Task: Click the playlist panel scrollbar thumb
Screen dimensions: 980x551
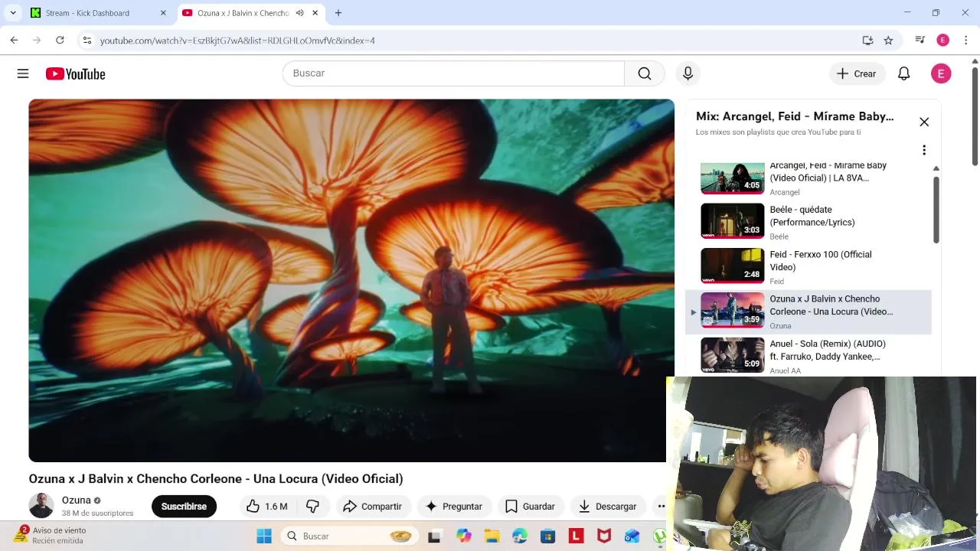Action: (936, 210)
